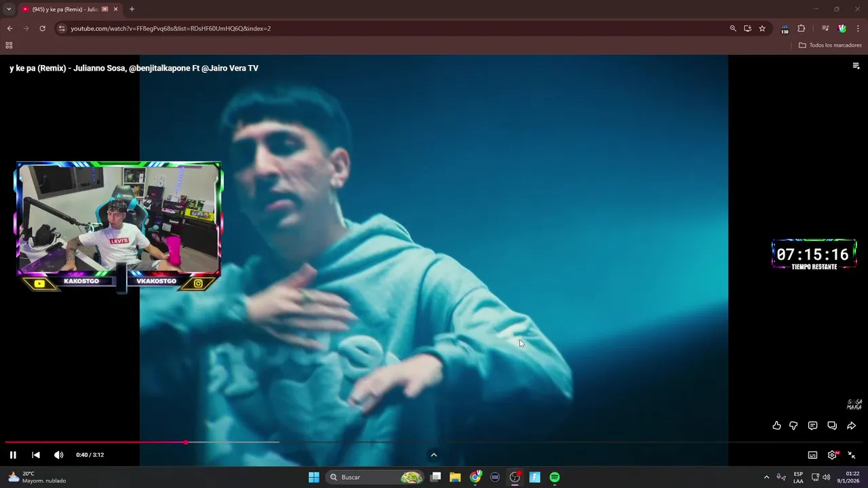Open the video comments panel
Image resolution: width=868 pixels, height=488 pixels.
(812, 426)
